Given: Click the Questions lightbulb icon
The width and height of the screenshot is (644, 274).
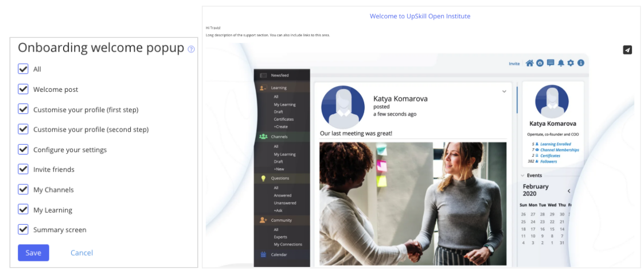Looking at the screenshot, I should 263,178.
